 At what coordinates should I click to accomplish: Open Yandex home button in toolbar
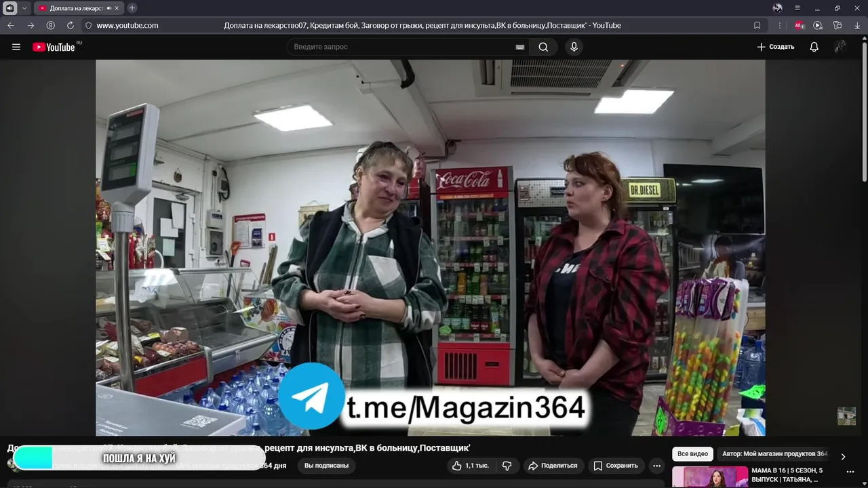pos(50,25)
